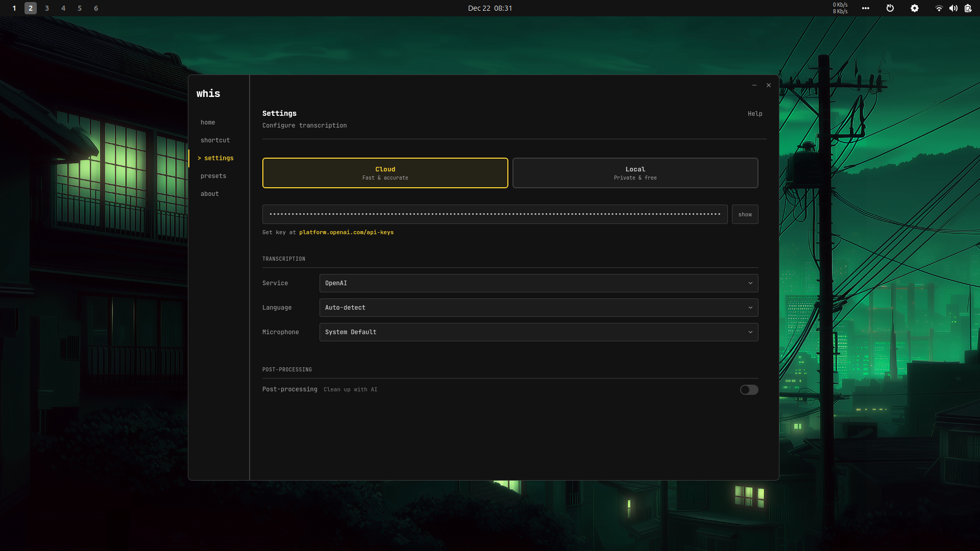Click the volume icon in the system tray
980x551 pixels.
tap(953, 8)
